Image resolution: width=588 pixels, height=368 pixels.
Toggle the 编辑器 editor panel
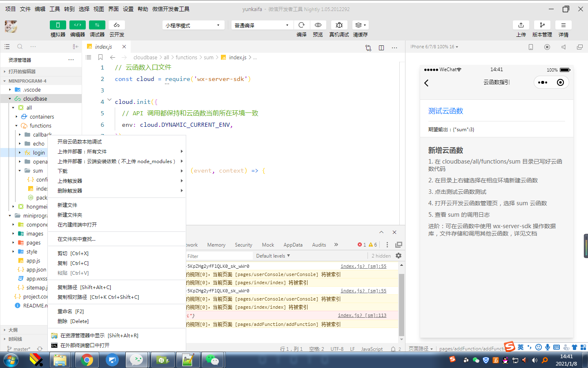pyautogui.click(x=78, y=25)
